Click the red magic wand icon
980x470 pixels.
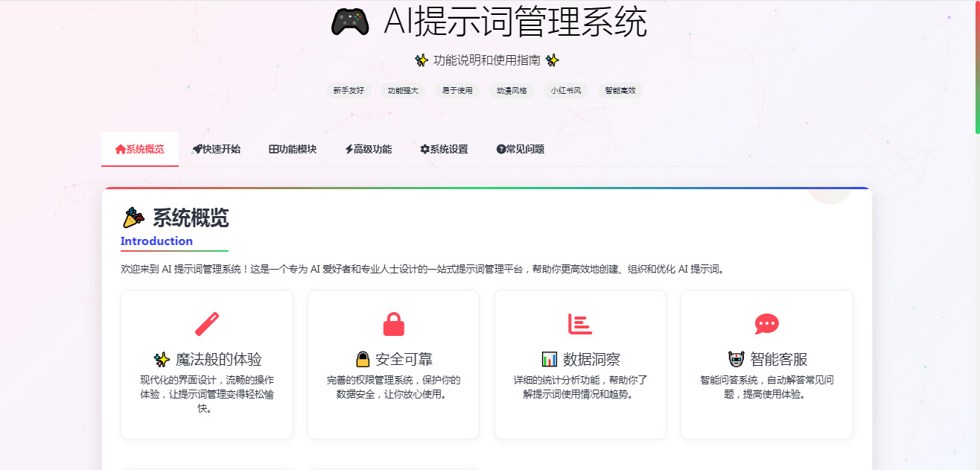tap(207, 324)
